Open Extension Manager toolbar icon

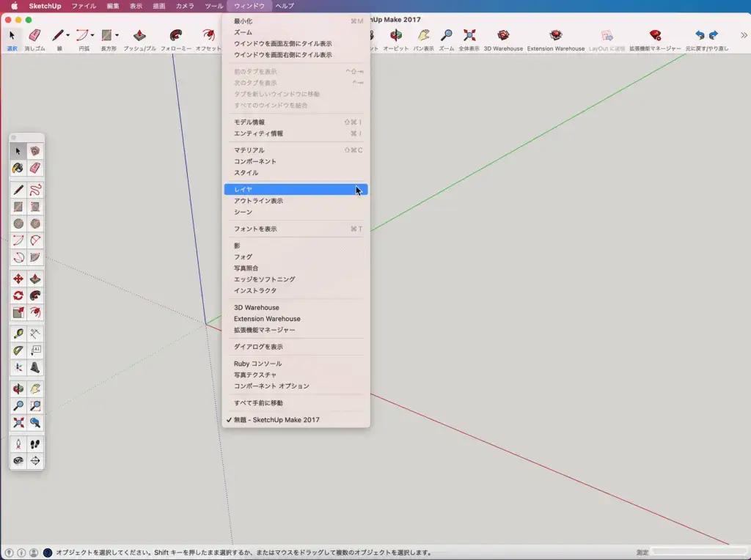[655, 35]
